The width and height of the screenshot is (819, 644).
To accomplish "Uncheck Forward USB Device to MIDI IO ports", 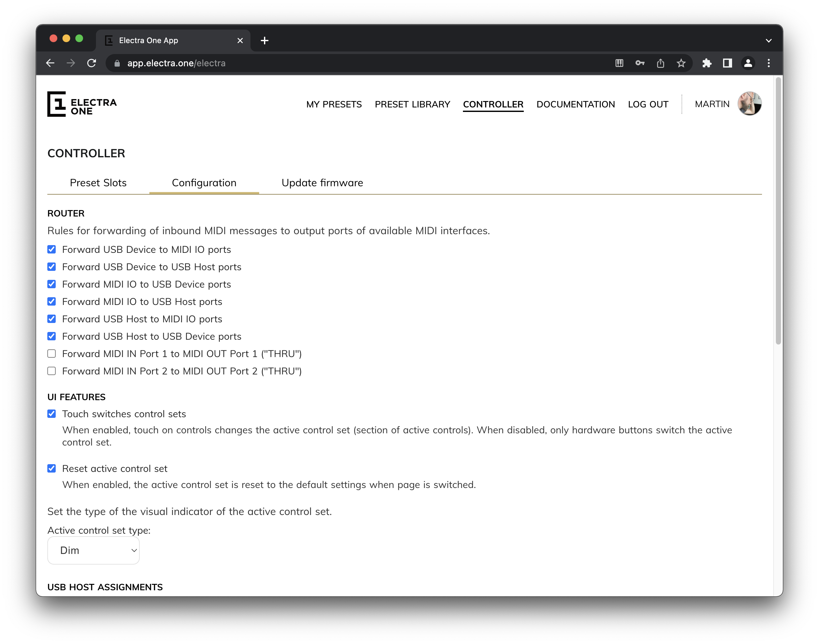I will tap(52, 249).
